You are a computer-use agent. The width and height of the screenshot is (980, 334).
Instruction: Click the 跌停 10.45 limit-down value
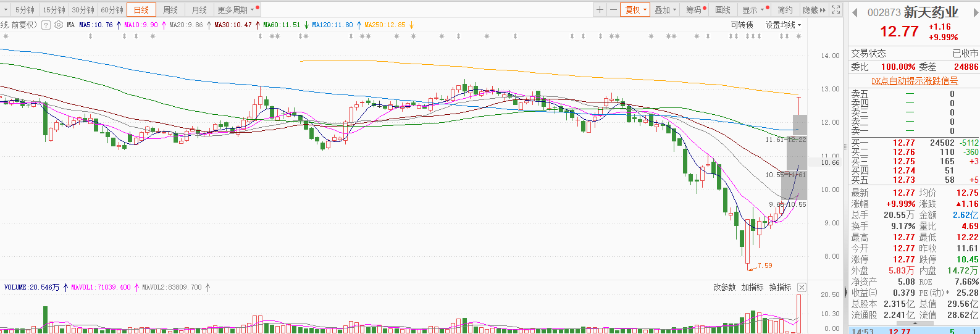click(x=967, y=259)
